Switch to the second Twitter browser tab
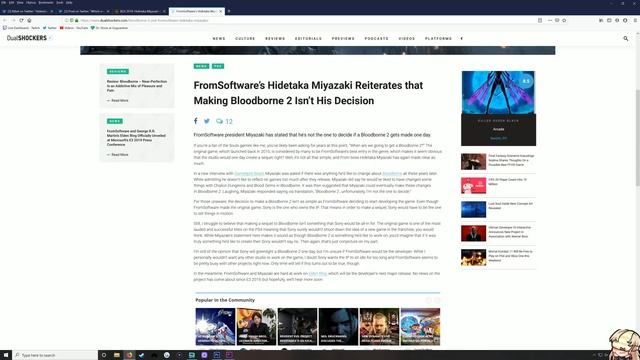640x360 pixels. 84,11
